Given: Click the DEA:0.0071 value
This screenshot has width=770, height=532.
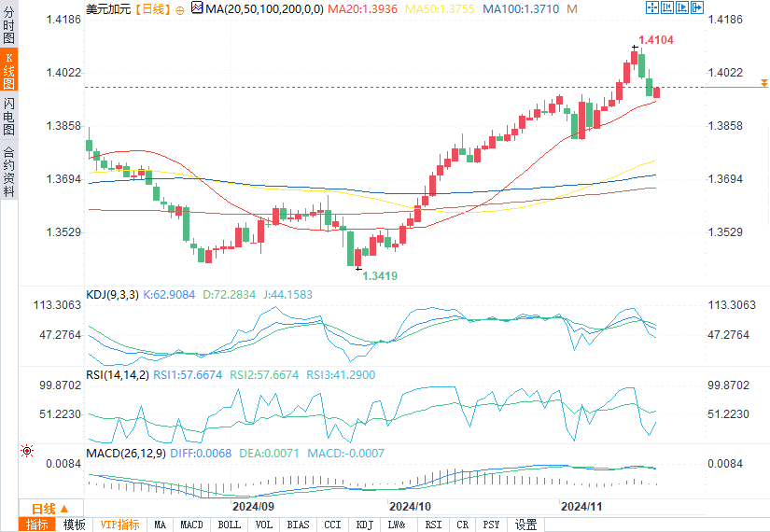Looking at the screenshot, I should pyautogui.click(x=269, y=453).
